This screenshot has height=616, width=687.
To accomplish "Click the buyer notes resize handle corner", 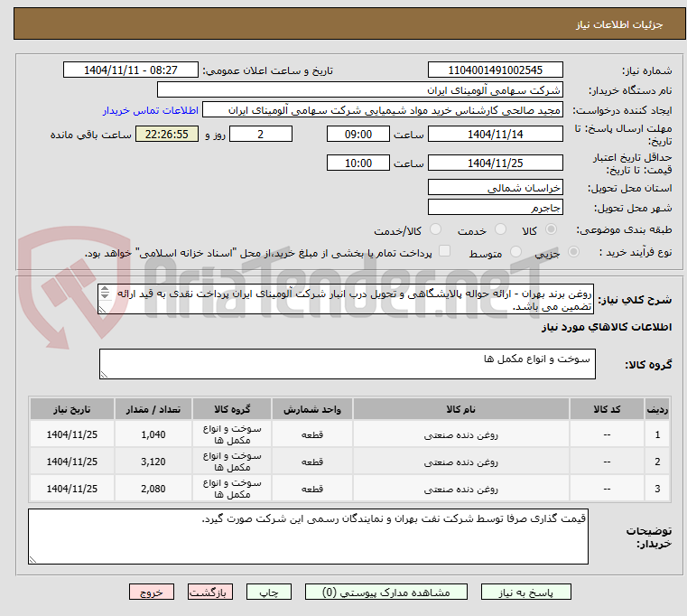I will tap(32, 559).
